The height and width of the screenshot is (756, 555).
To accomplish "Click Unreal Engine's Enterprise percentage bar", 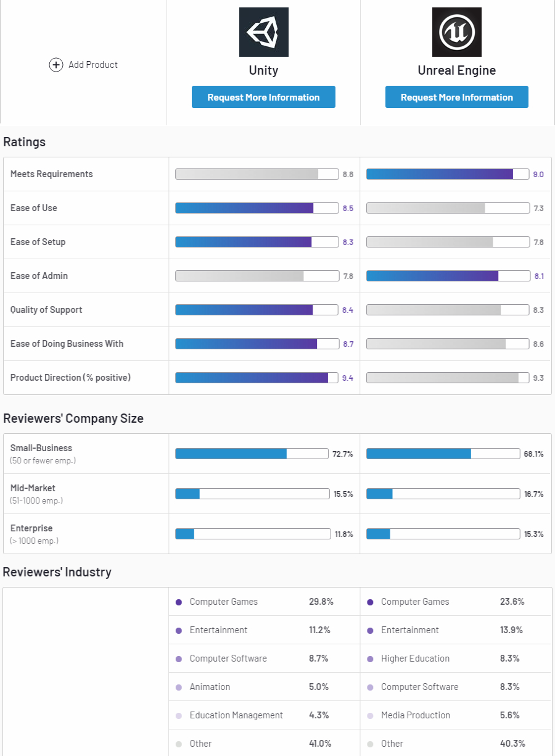I will 443,534.
